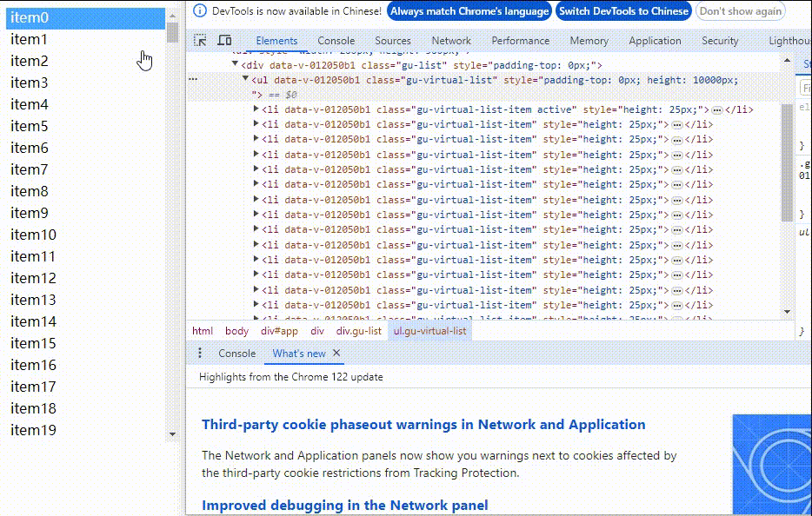Open Third-party cookie phaseout warnings article
The height and width of the screenshot is (516, 812).
[x=423, y=425]
